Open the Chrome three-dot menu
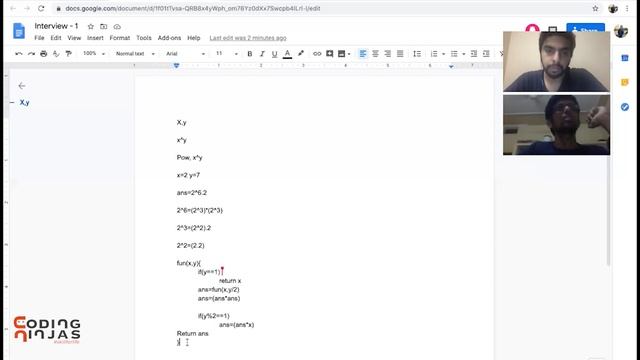Screen dimensions: 640x360 627,8
